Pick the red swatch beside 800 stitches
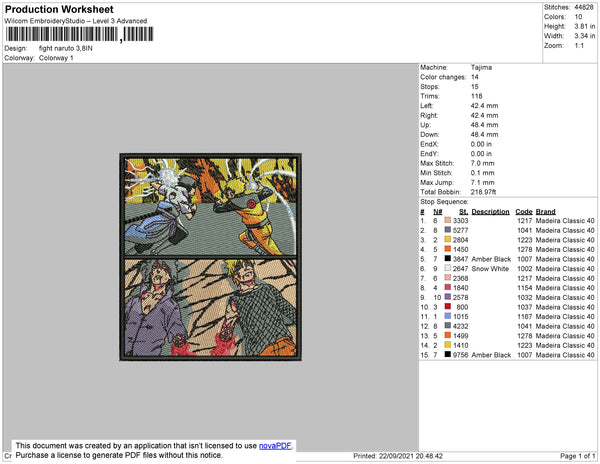Screen dimensions: 600x464 pos(448,306)
